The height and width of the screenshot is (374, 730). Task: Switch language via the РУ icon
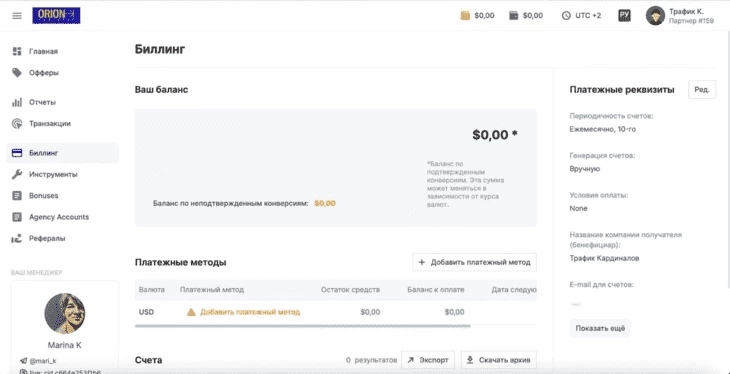[624, 15]
